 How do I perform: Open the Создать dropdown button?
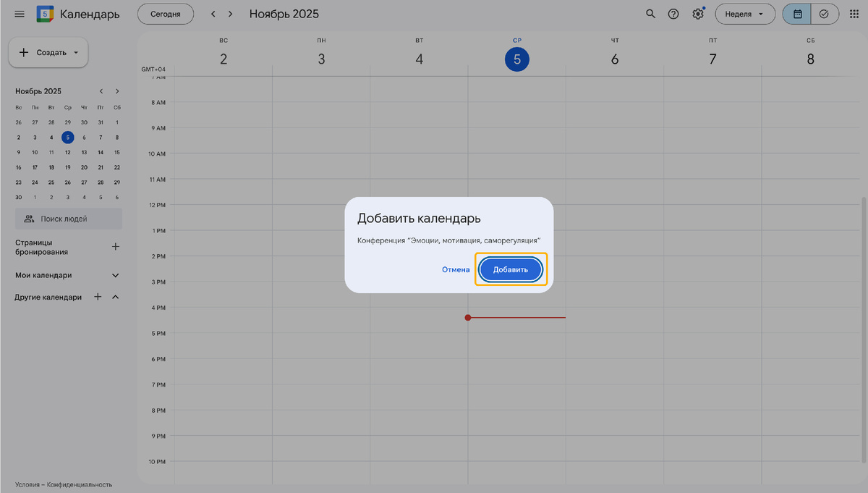pos(48,52)
